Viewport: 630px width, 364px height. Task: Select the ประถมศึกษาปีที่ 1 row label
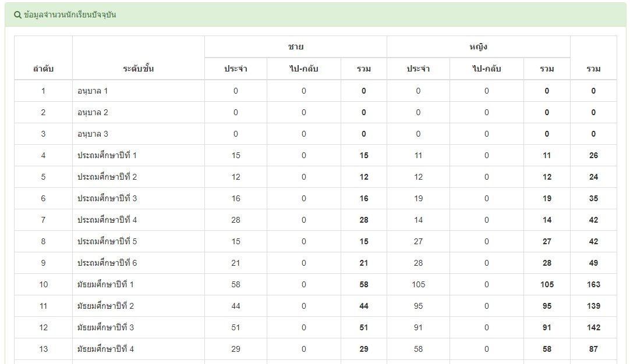click(107, 155)
